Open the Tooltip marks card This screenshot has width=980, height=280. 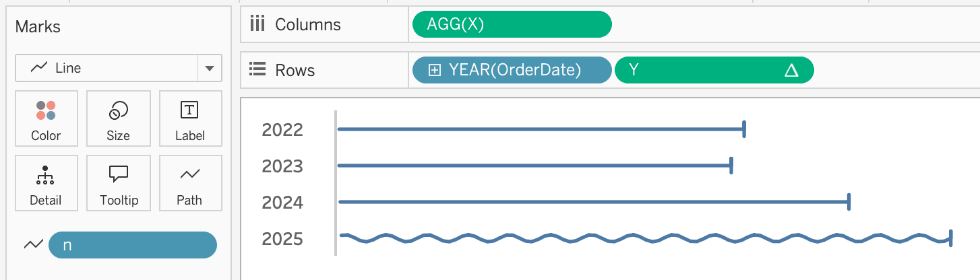[x=118, y=183]
